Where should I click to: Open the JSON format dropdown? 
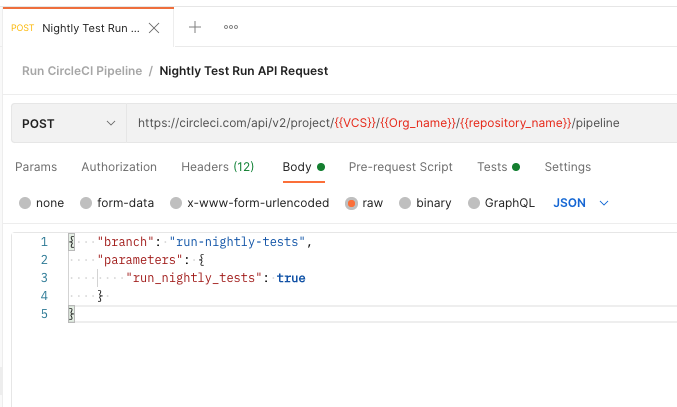(581, 203)
